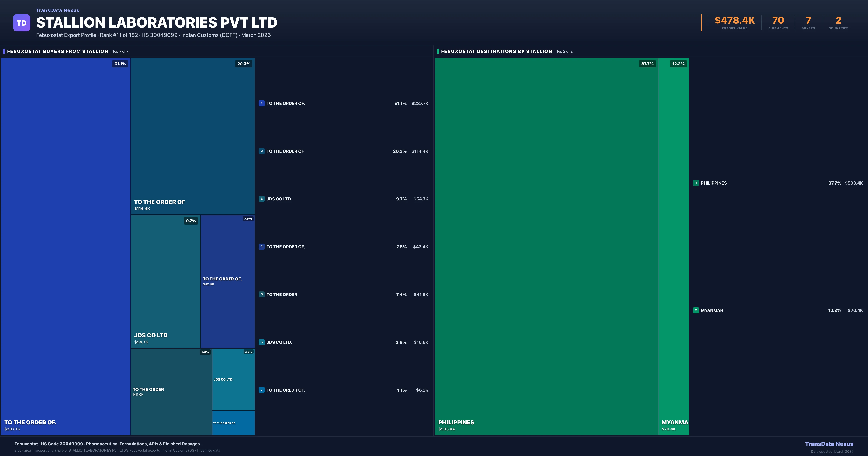This screenshot has height=456, width=868.
Task: Click the TransData Nexus footer brand link
Action: click(x=829, y=444)
